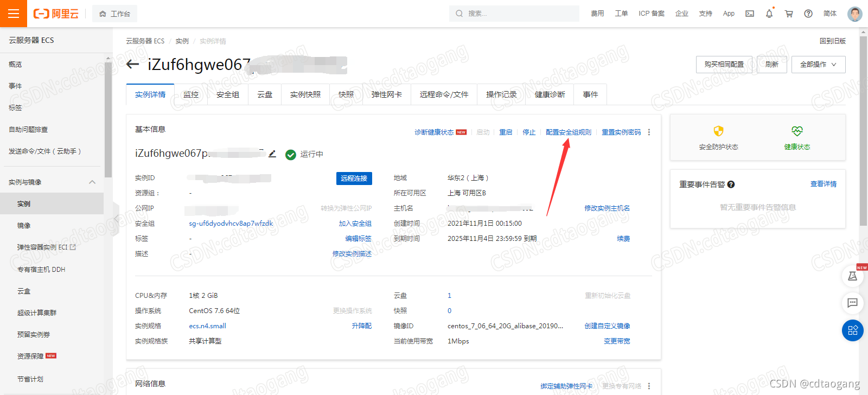Open instance type ecs.n4.small link
The height and width of the screenshot is (395, 868).
click(208, 326)
